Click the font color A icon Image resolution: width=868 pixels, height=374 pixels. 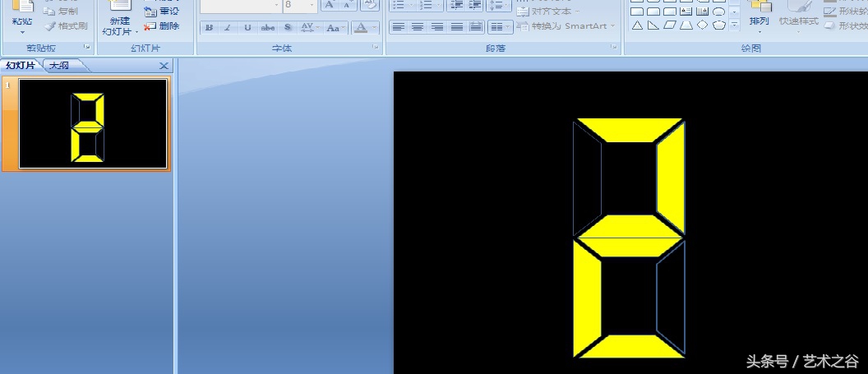click(360, 28)
